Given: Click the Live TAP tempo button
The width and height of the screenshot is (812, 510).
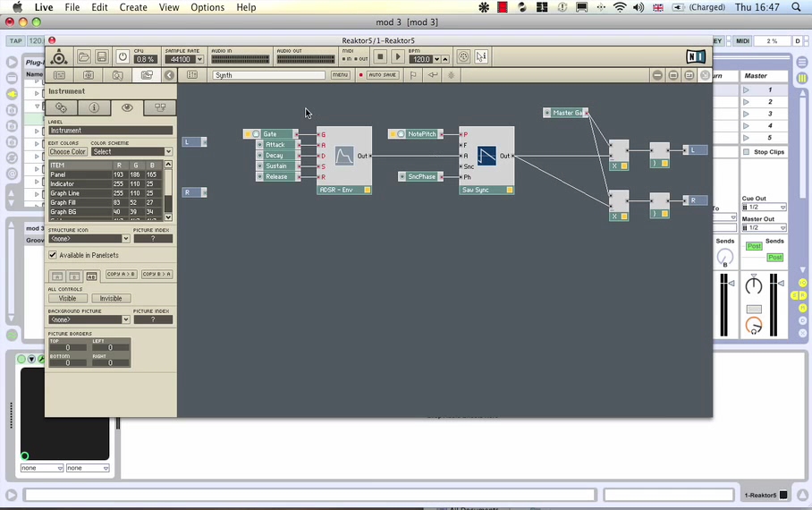Looking at the screenshot, I should tap(15, 41).
